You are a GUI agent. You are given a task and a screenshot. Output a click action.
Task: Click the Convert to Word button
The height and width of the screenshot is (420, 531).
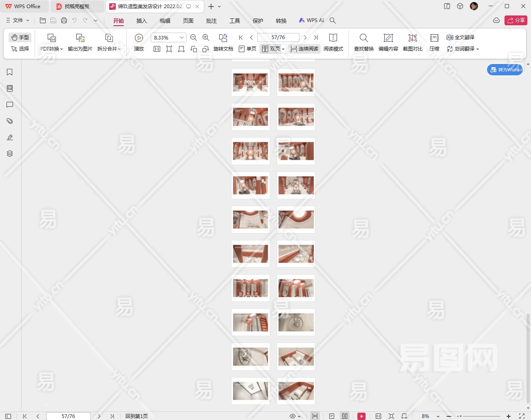coord(505,70)
